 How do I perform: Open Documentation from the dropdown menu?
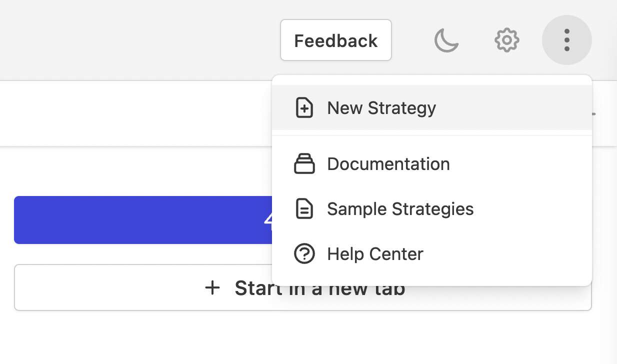(432, 164)
